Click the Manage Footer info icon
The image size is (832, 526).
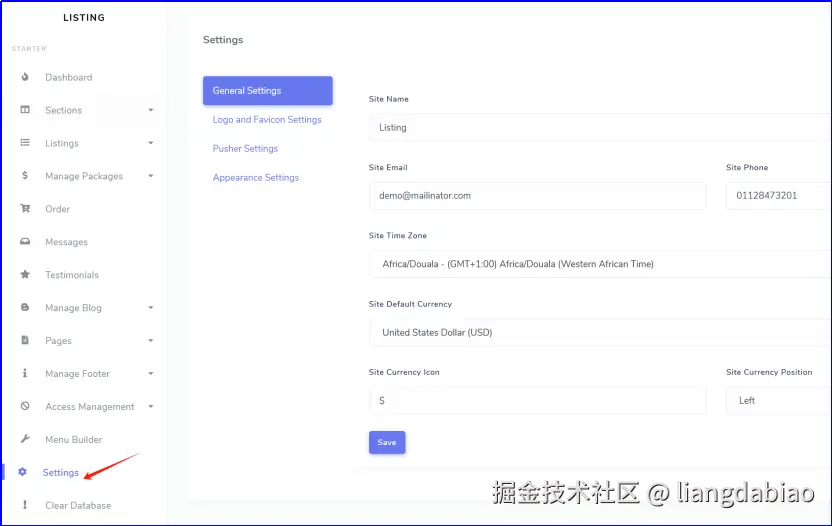tap(25, 373)
